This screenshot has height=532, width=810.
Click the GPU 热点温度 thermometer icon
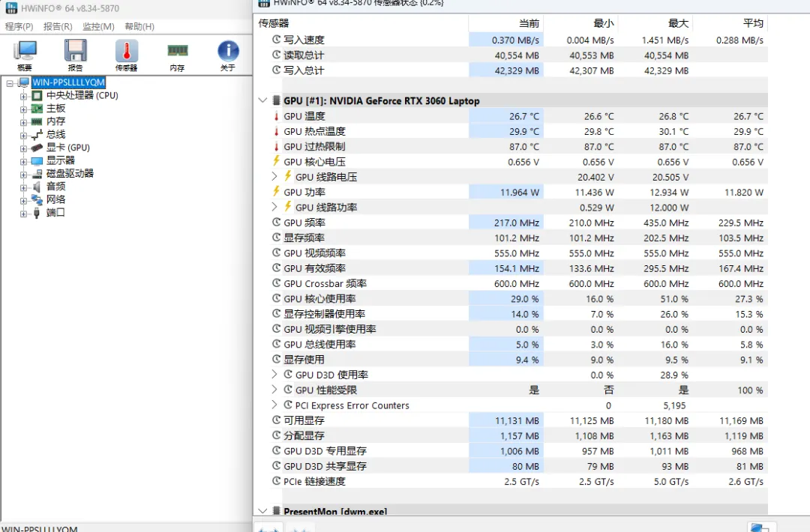(x=276, y=131)
